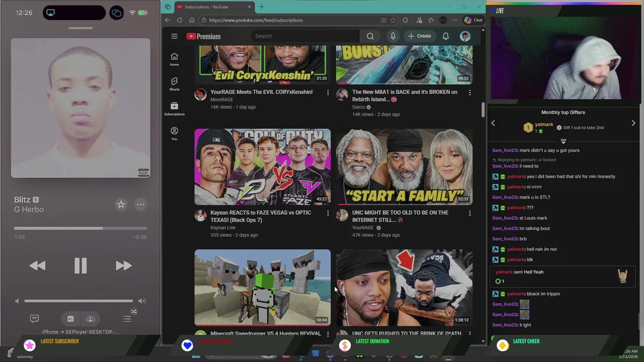Show lyrics in music player
The height and width of the screenshot is (362, 644).
[x=34, y=318]
